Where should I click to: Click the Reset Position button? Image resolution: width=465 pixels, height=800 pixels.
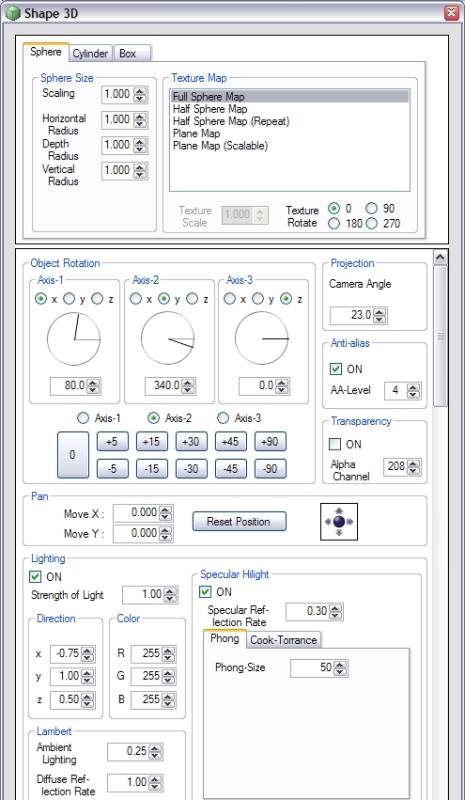239,521
